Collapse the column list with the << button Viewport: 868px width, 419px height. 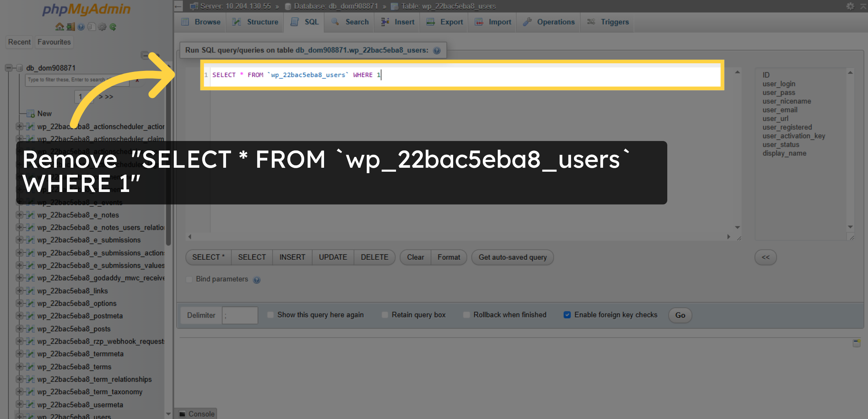(x=765, y=257)
